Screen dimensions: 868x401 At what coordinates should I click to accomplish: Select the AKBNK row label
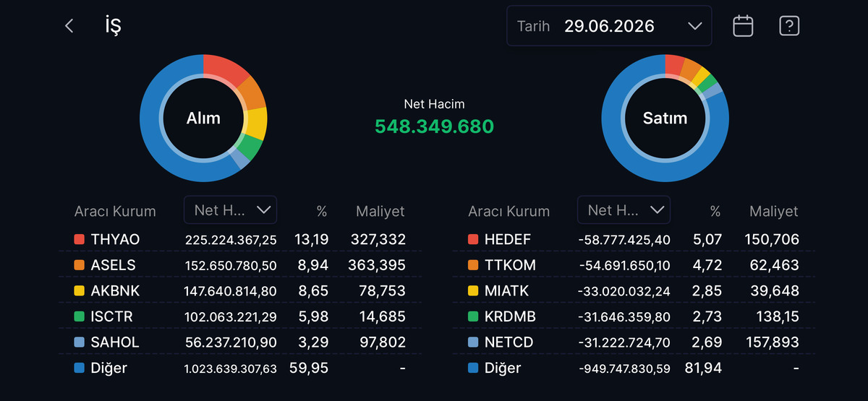tap(116, 290)
